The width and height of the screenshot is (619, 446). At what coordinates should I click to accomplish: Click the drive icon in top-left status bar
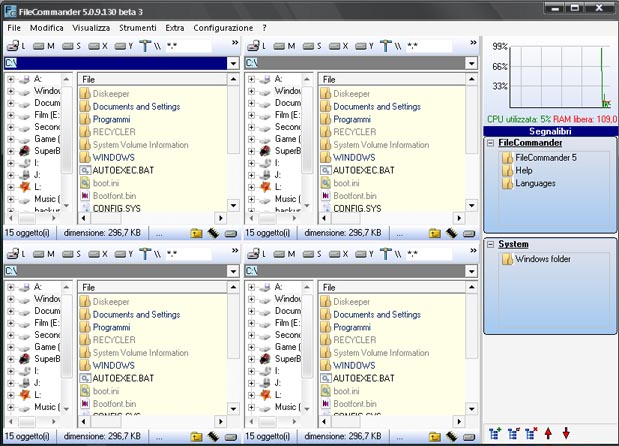click(231, 234)
